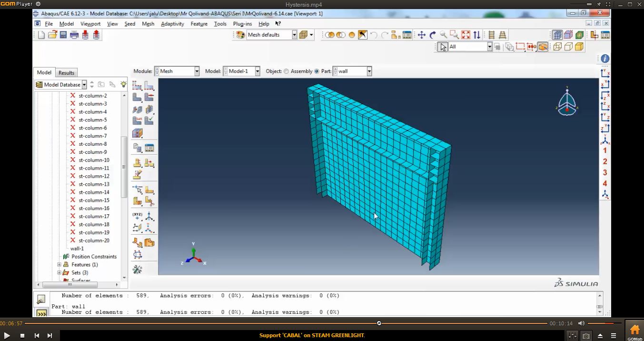Save the model database using the floppy icon
Viewport: 644px width, 341px height.
click(63, 35)
